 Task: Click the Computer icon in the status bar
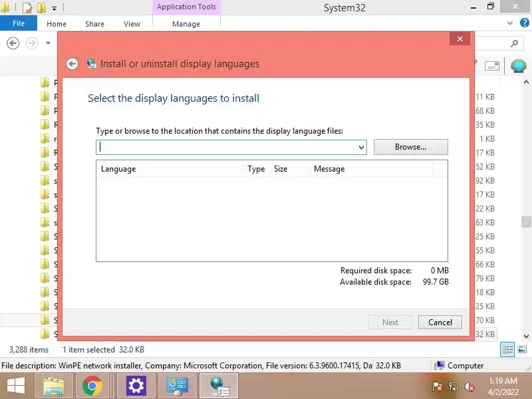[x=440, y=365]
